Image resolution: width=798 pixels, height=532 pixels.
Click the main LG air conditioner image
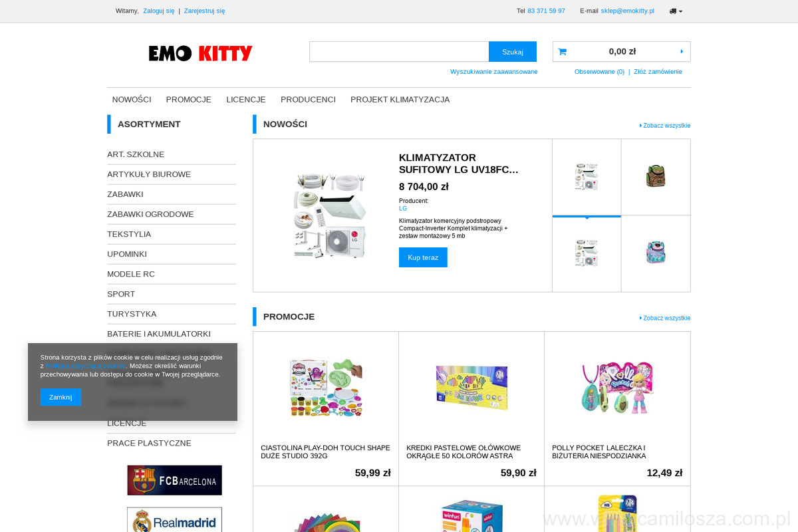330,215
